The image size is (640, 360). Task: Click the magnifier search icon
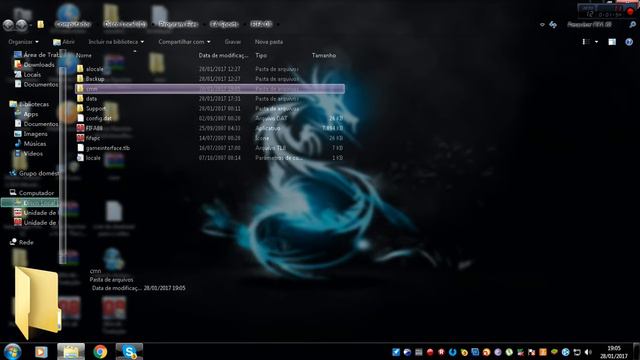click(632, 25)
